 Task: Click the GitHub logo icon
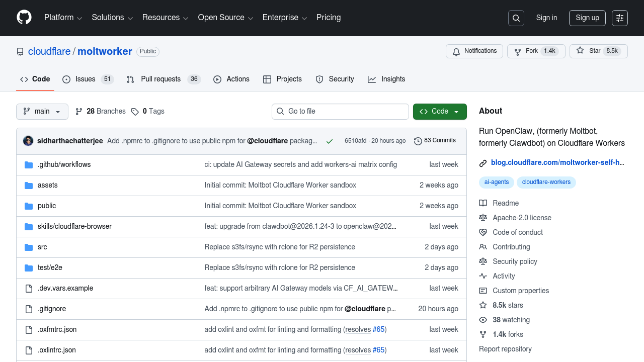coord(24,18)
